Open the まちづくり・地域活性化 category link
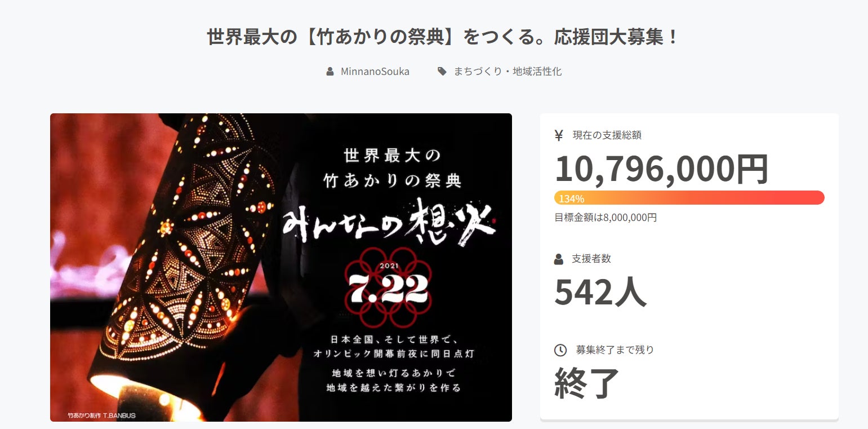This screenshot has width=868, height=429. tap(508, 72)
